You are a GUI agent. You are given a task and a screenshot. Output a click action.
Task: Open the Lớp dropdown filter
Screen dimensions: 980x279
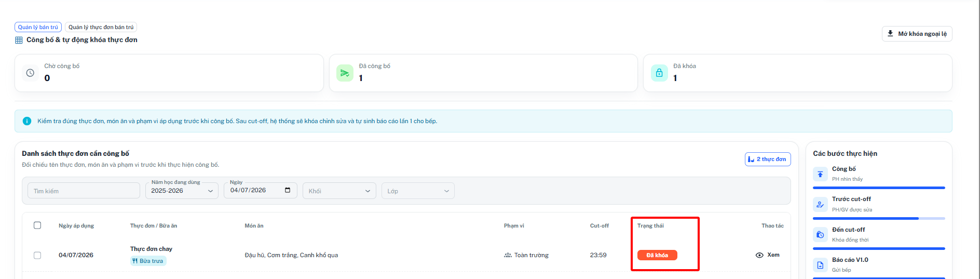tap(418, 191)
